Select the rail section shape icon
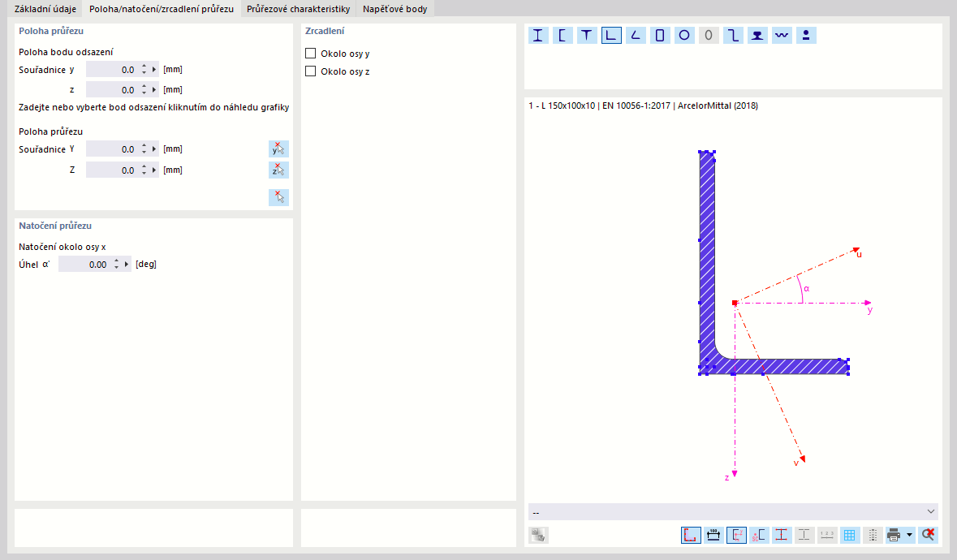 click(x=757, y=36)
